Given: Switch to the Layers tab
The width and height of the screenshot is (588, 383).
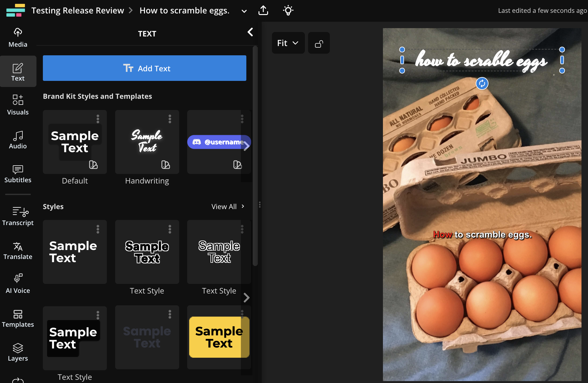Looking at the screenshot, I should tap(18, 352).
